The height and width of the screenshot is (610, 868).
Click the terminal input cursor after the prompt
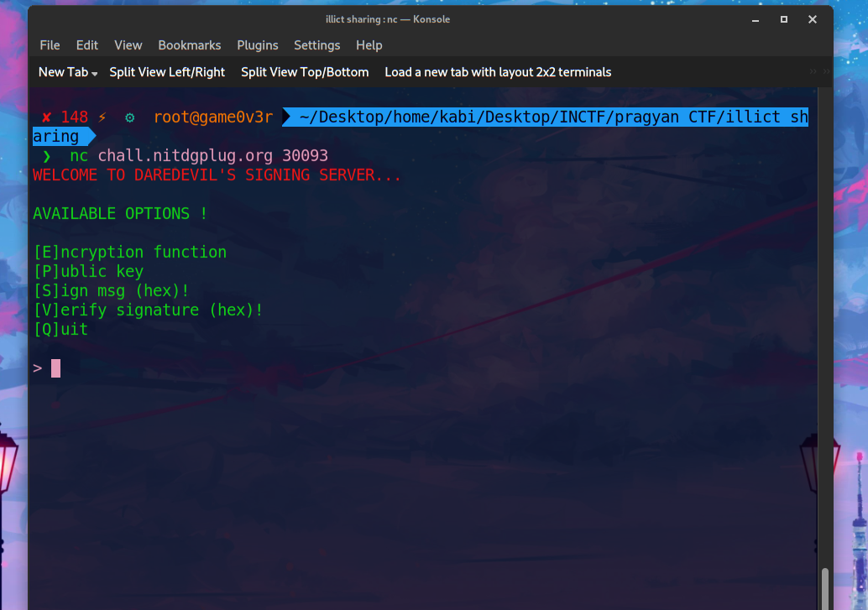tap(55, 368)
